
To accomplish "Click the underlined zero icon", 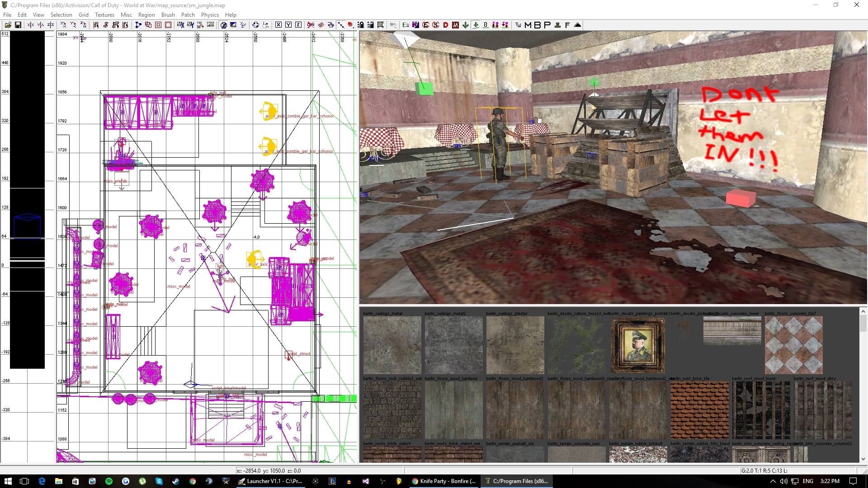I will pyautogui.click(x=486, y=25).
